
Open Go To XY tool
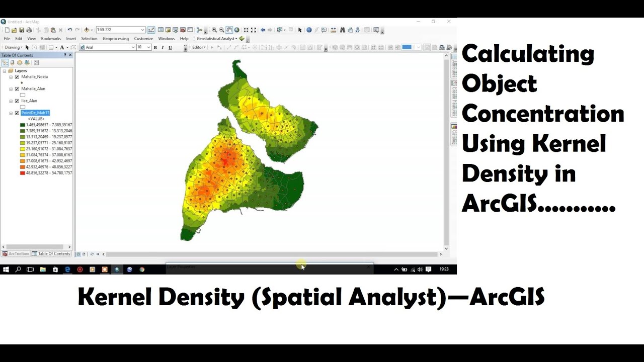(x=358, y=30)
